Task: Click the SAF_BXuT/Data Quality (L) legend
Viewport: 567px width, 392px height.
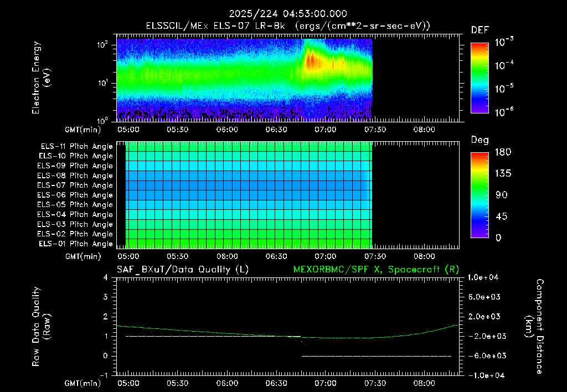Action: coord(183,270)
